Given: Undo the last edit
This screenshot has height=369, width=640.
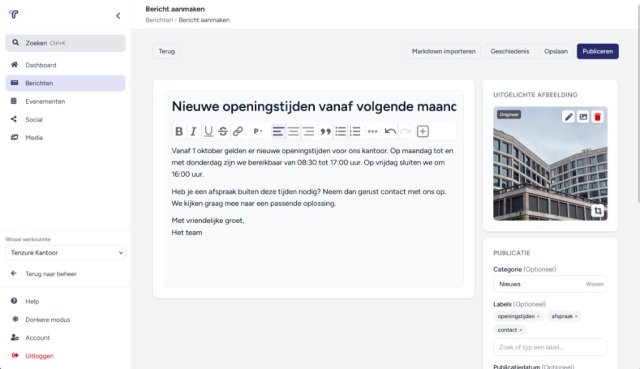Looking at the screenshot, I should (390, 131).
